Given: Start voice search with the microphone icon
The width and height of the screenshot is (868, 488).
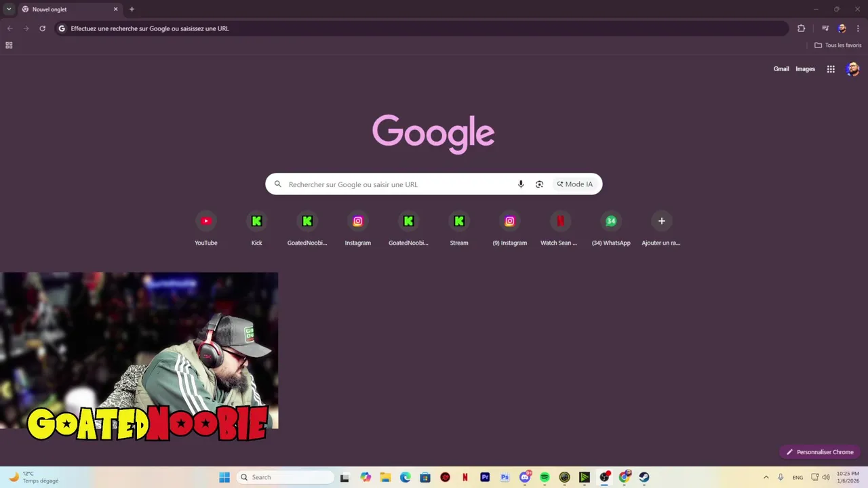Looking at the screenshot, I should pyautogui.click(x=521, y=184).
